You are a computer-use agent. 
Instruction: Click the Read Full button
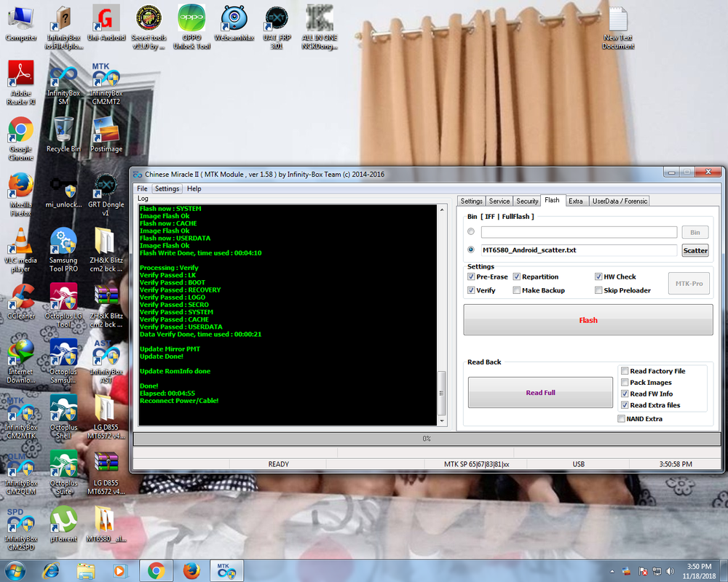point(540,393)
